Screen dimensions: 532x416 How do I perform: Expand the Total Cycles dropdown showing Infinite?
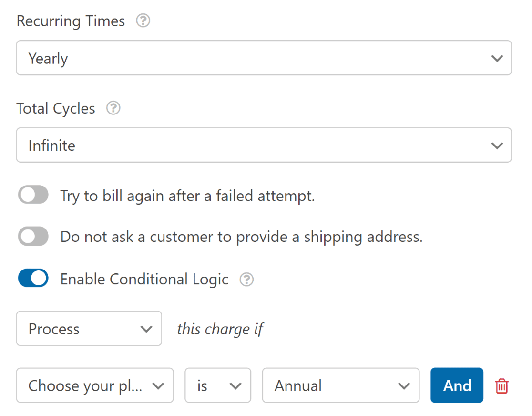(264, 145)
